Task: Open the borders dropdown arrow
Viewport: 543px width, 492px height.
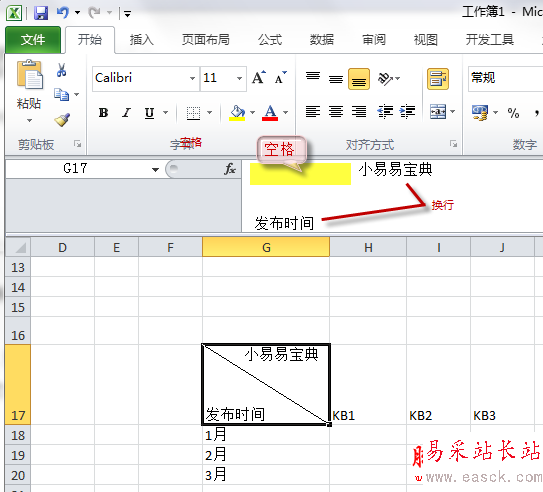Action: pos(210,113)
